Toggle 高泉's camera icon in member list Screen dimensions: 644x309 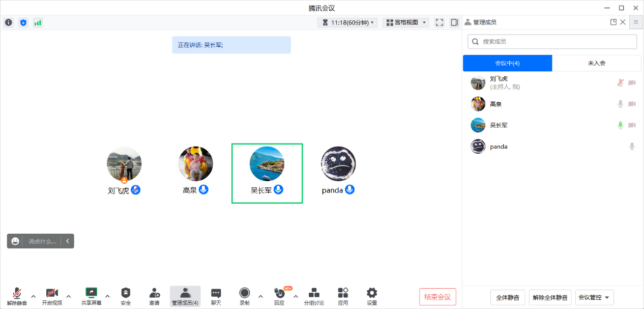pos(632,104)
